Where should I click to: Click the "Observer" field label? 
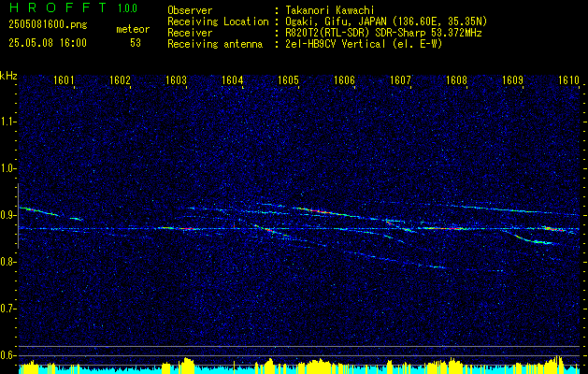click(190, 10)
